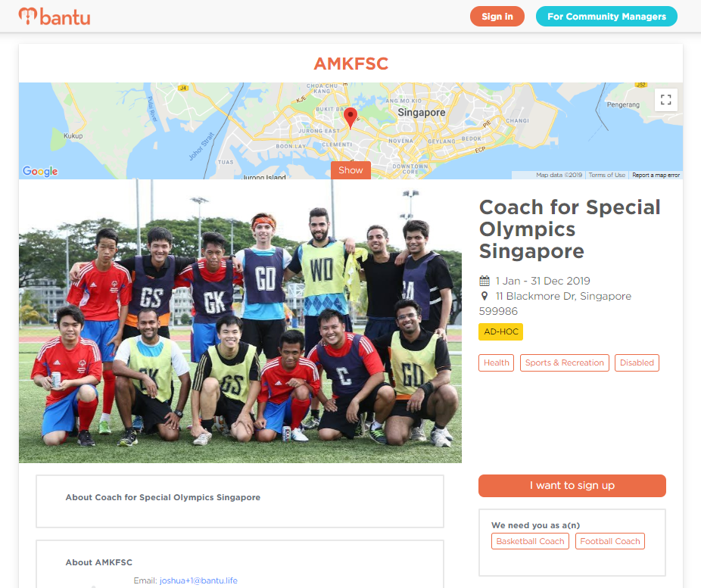The width and height of the screenshot is (701, 588).
Task: Select the Health tag
Action: (x=497, y=362)
